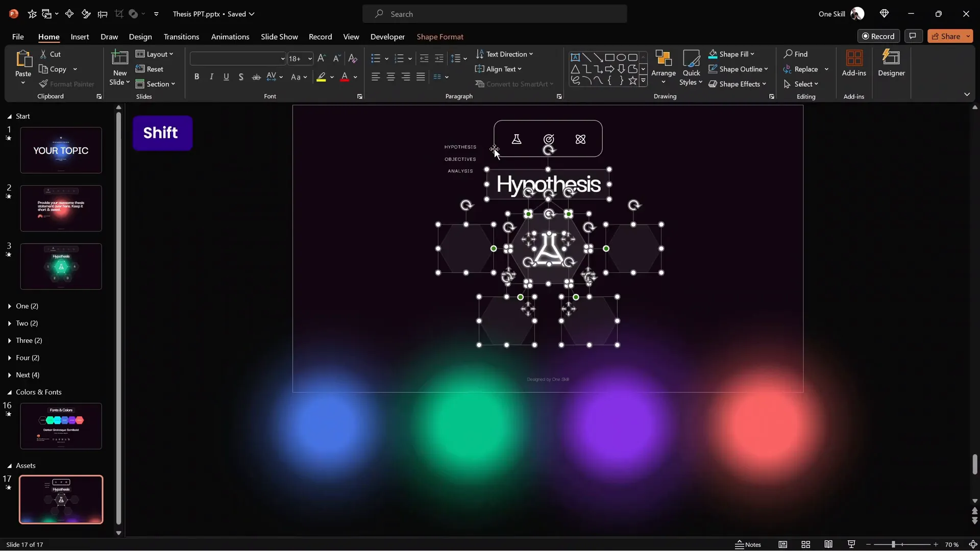The height and width of the screenshot is (551, 980).
Task: Click the target icon on slide
Action: tap(549, 139)
